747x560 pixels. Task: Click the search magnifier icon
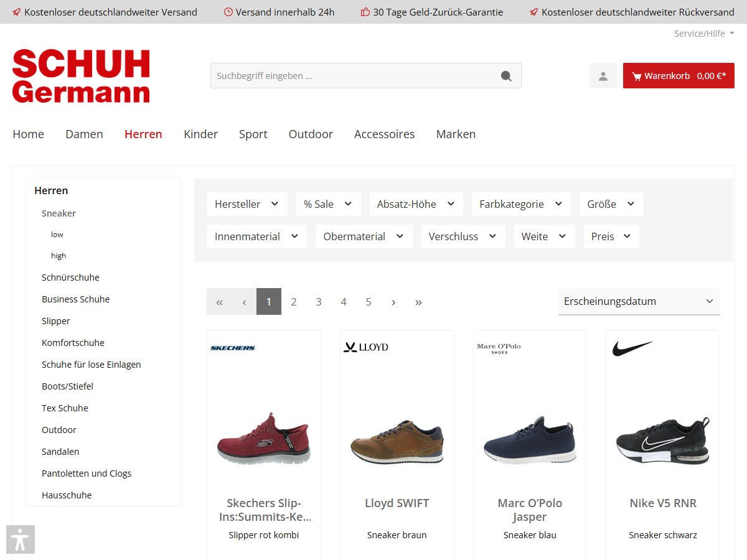click(x=506, y=76)
